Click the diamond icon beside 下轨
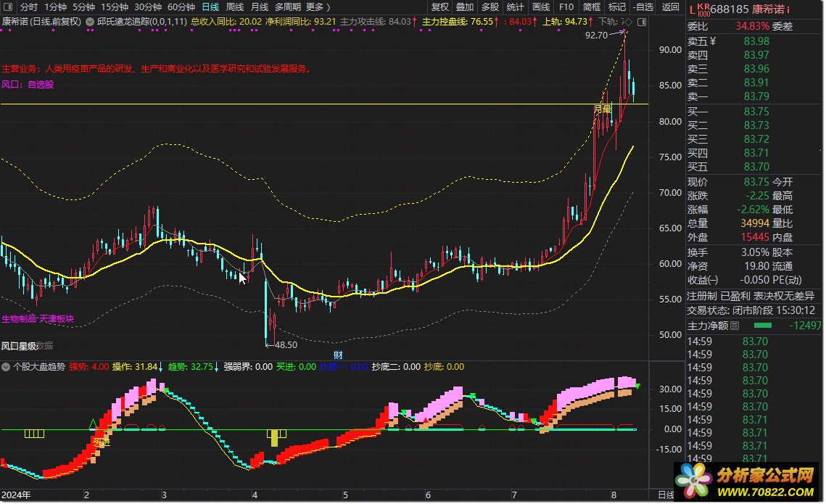 click(x=629, y=22)
